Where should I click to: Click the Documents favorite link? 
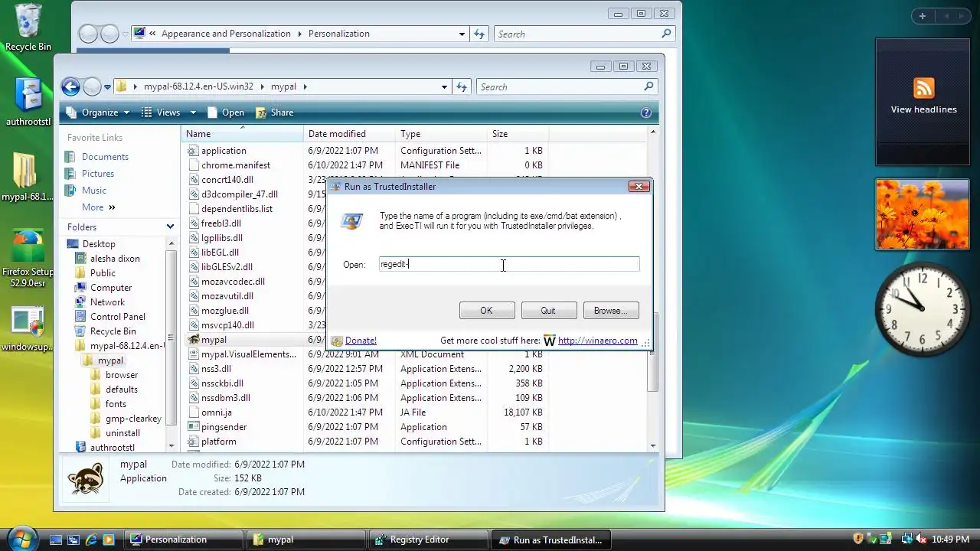pos(105,157)
